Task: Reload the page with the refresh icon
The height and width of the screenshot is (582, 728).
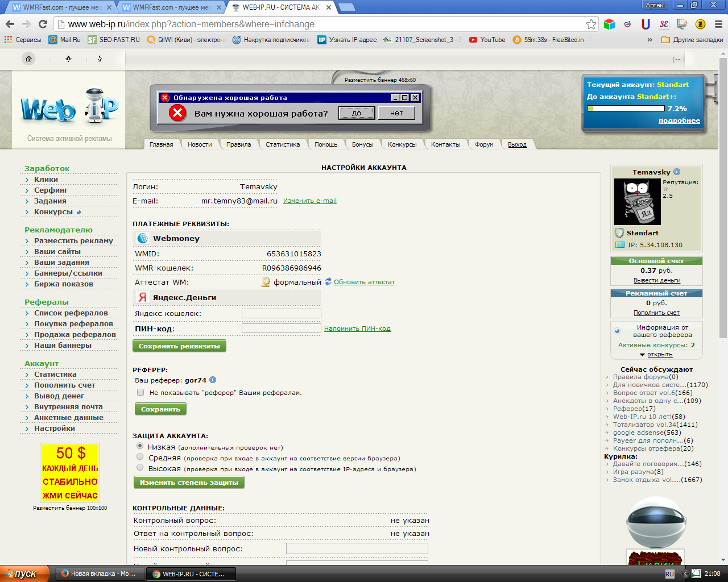Action: (x=43, y=24)
